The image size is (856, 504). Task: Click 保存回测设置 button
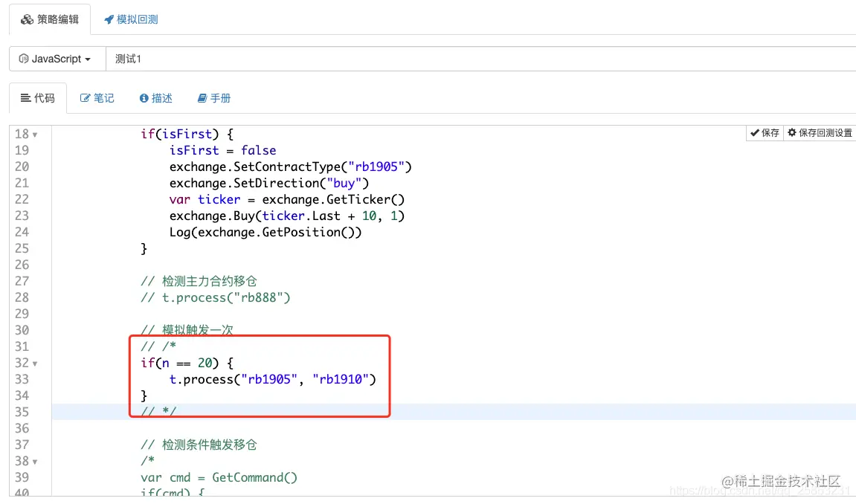[x=820, y=133]
